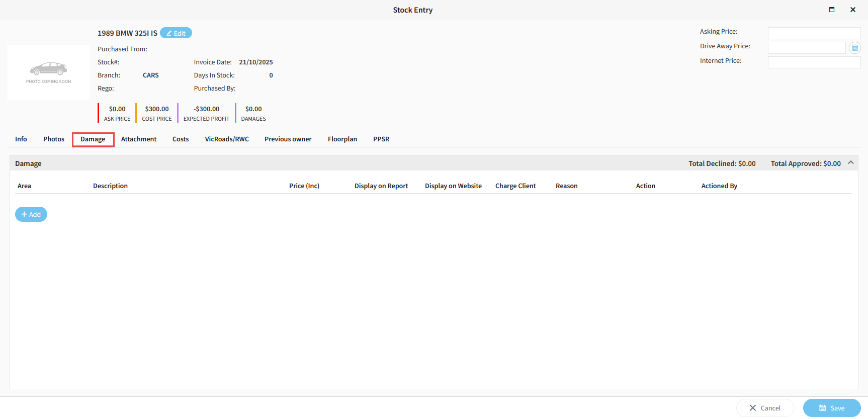Click the invoice date 21/10/2025
Image resolution: width=868 pixels, height=419 pixels.
256,62
